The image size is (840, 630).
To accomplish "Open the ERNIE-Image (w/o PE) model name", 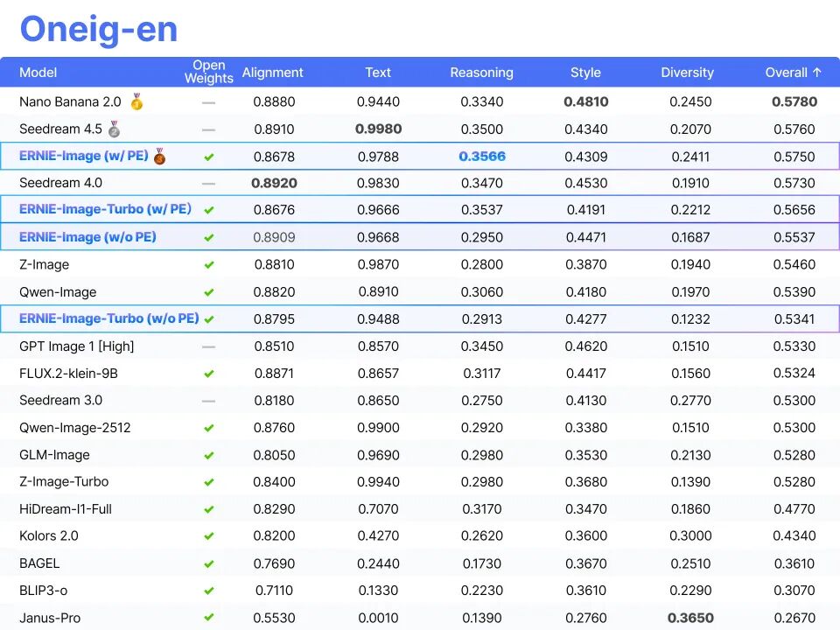I will (87, 237).
